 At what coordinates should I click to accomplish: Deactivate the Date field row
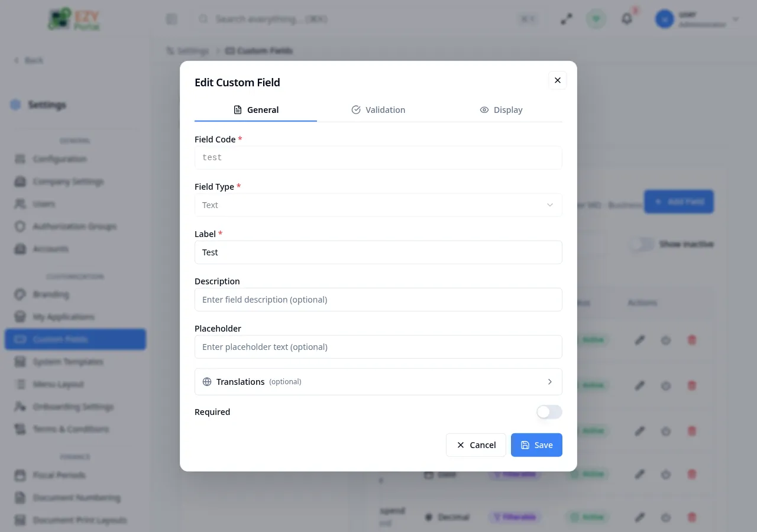coord(665,474)
